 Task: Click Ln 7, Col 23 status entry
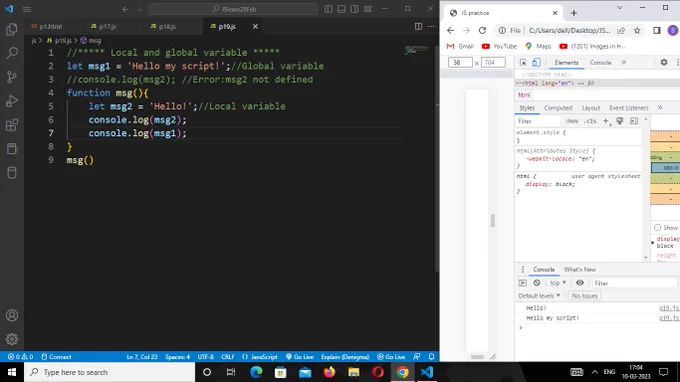(x=142, y=357)
